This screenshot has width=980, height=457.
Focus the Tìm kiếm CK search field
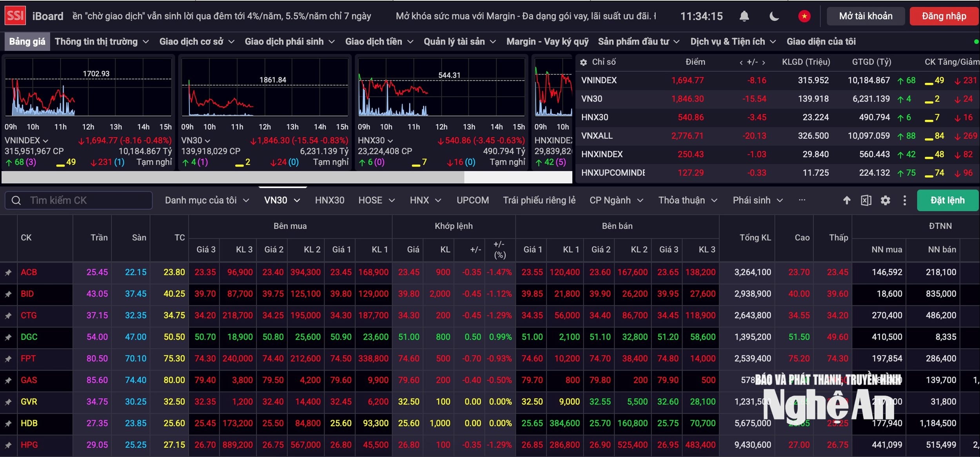[78, 201]
